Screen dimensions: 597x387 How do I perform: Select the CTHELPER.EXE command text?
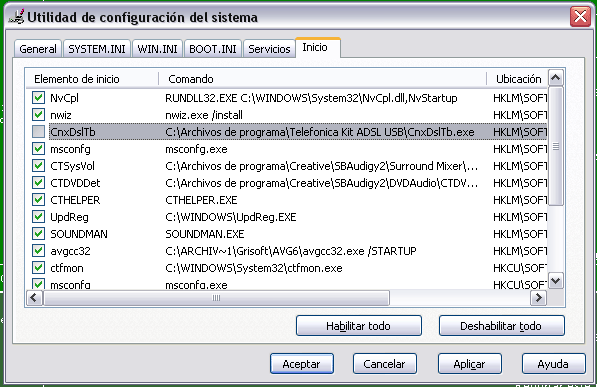tap(201, 200)
